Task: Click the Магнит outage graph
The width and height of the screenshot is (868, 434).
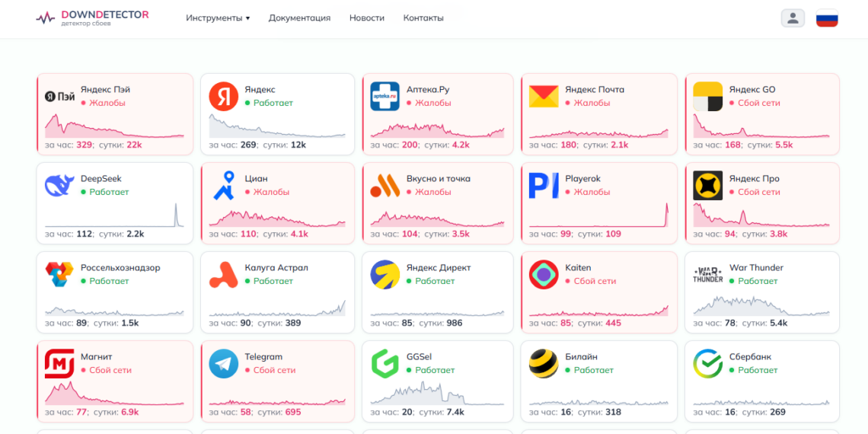Action: 114,394
